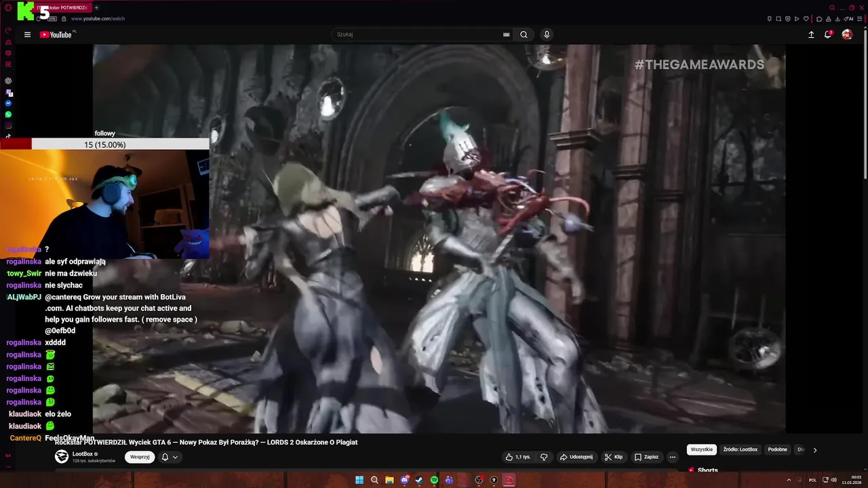The height and width of the screenshot is (488, 868).
Task: Open the YouTube hamburger guide menu
Action: pos(27,35)
